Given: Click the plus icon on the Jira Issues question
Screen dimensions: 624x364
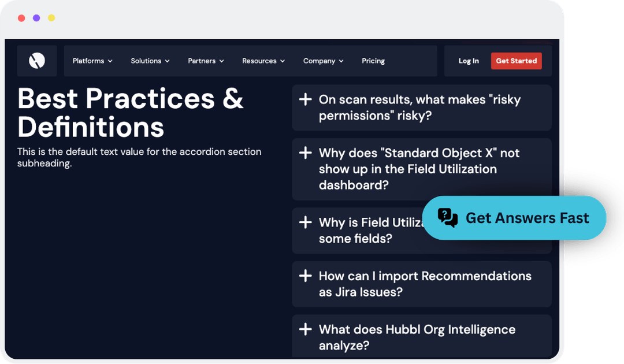Looking at the screenshot, I should coord(305,276).
